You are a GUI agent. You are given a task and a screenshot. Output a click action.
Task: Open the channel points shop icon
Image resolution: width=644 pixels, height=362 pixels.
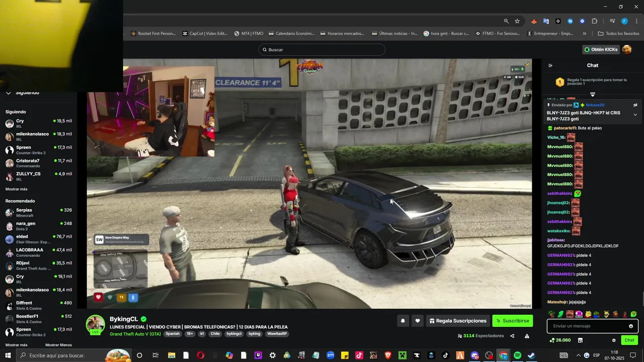(x=580, y=340)
